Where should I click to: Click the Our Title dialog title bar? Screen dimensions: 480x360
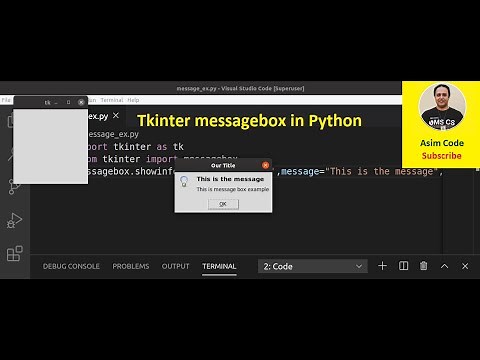[x=223, y=165]
